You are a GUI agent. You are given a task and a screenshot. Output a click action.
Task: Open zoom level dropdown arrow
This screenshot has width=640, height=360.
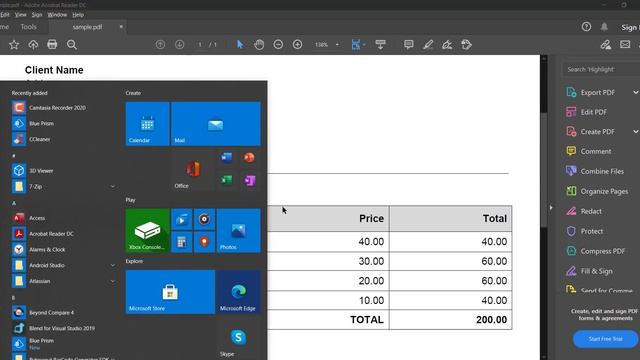click(337, 44)
